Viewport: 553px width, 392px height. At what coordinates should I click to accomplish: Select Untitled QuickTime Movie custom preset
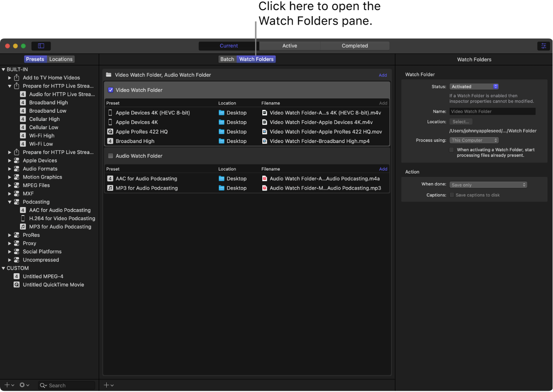tap(53, 285)
